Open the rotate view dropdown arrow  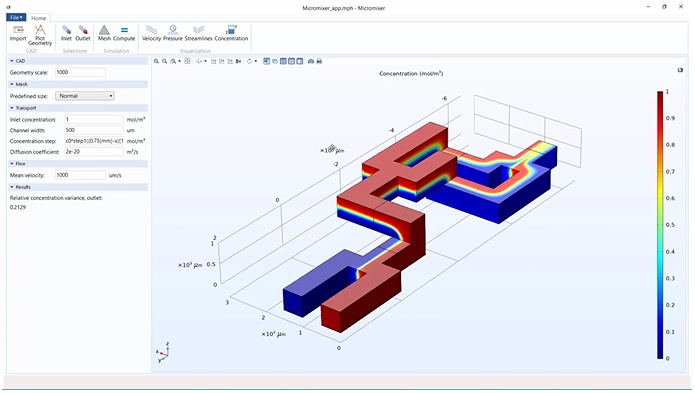[x=256, y=61]
